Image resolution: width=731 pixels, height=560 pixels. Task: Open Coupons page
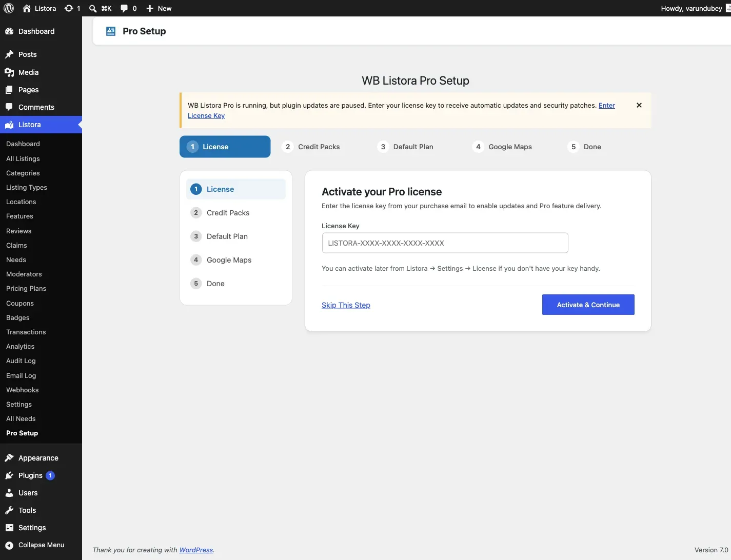(20, 304)
